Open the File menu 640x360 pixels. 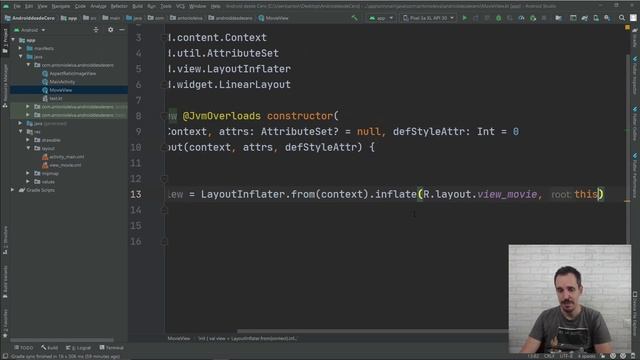[17, 6]
